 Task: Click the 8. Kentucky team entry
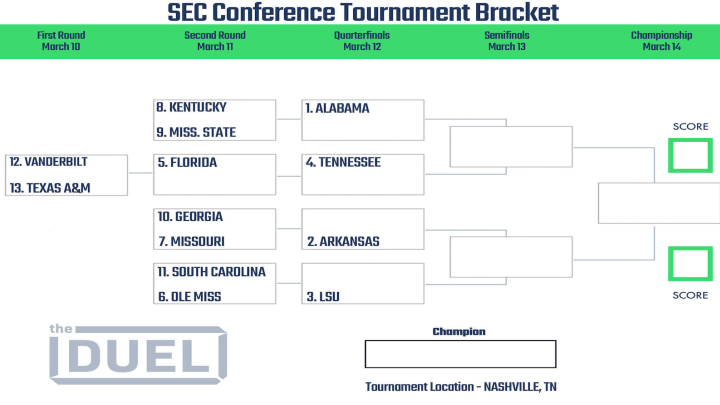pos(191,107)
